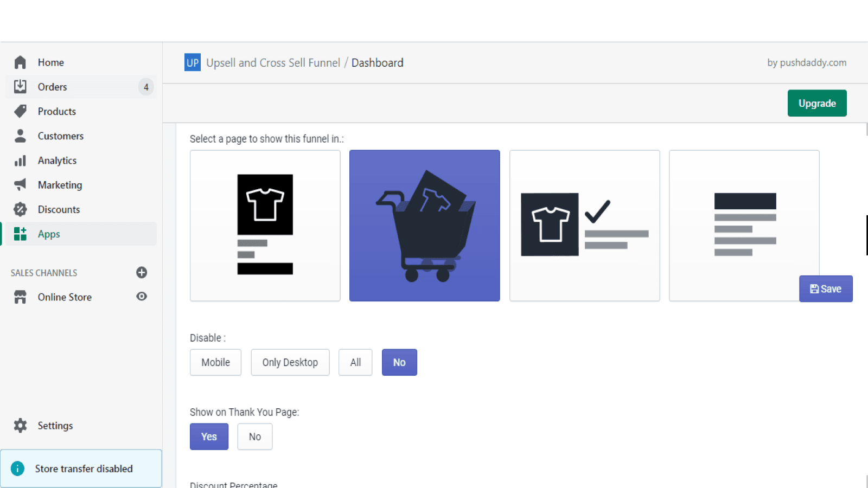Open Customers from the sidebar
The height and width of the screenshot is (488, 868).
point(60,136)
